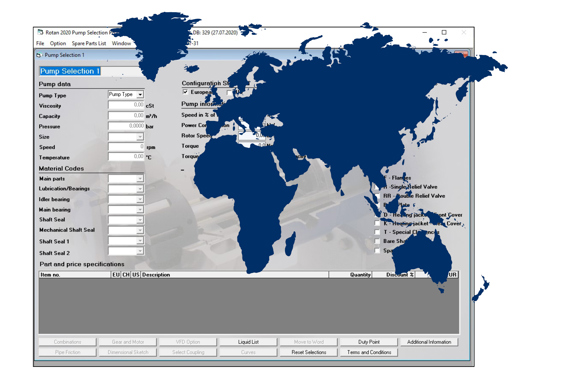Enable RR - Double Relief Valve checkbox
The image size is (570, 371).
pos(377,196)
